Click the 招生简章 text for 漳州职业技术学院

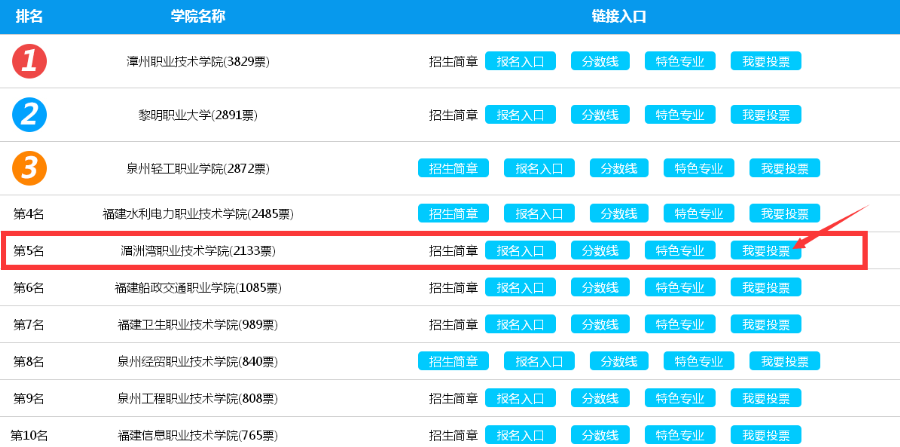(453, 61)
